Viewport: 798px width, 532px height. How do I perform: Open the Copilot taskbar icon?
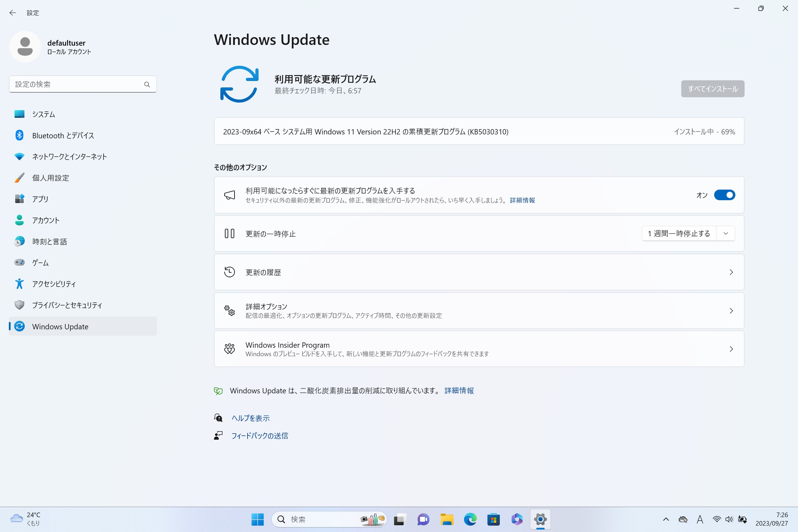point(517,520)
